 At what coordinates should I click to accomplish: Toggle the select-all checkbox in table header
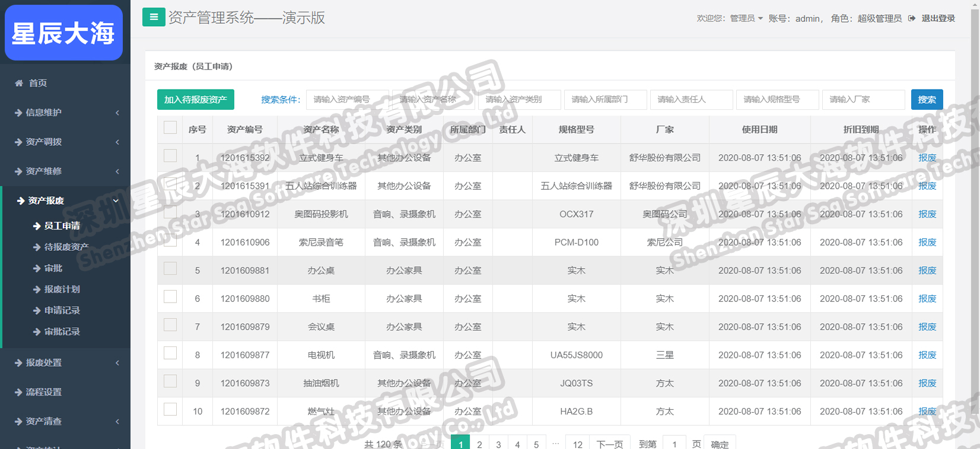[170, 128]
